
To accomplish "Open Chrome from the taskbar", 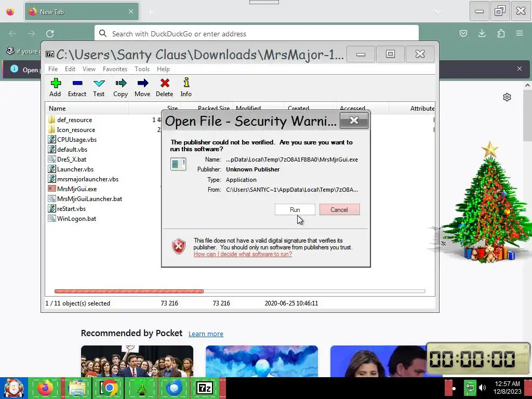I will (108, 388).
